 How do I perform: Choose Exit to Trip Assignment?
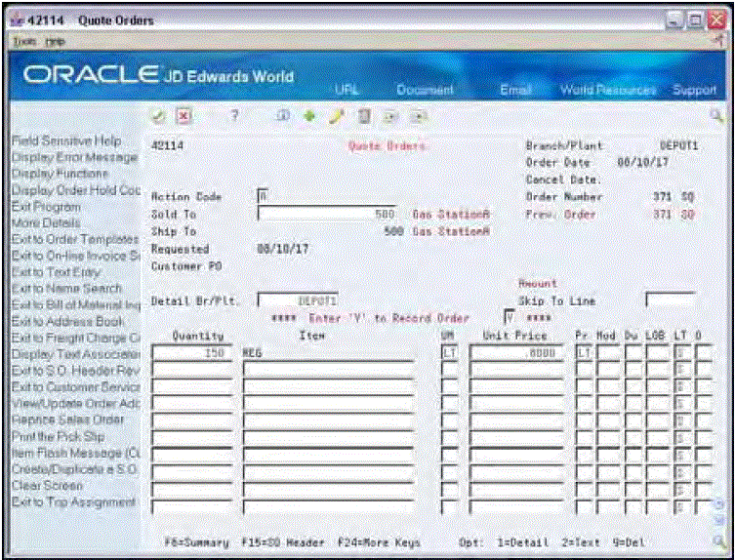click(73, 501)
